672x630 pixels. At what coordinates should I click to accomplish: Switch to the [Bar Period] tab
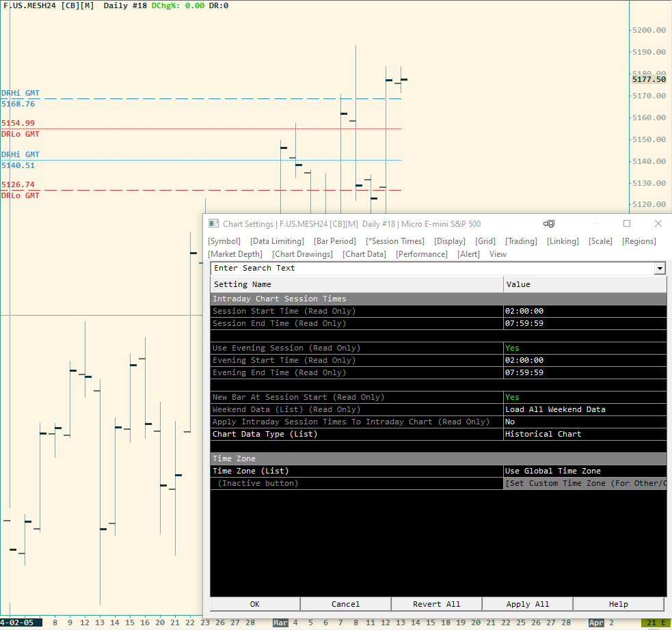coord(335,241)
